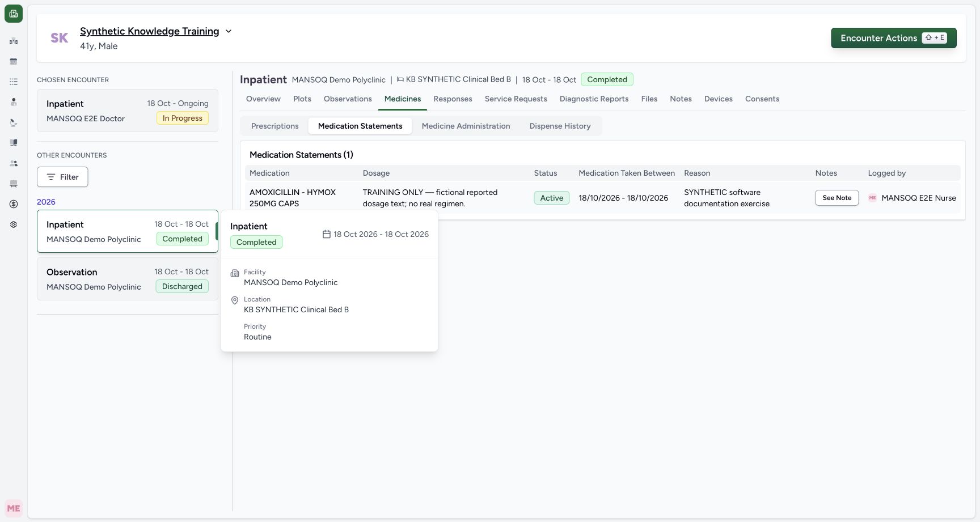Open the users group icon in sidebar
980x522 pixels.
(14, 163)
